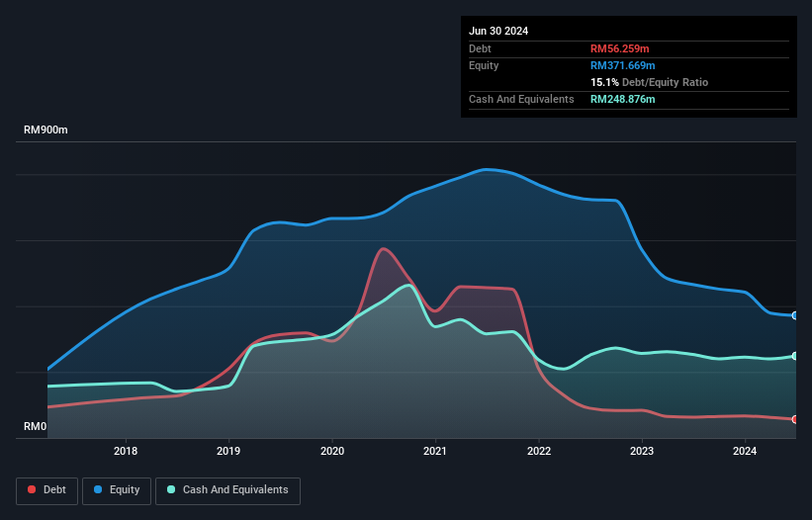The image size is (812, 520).
Task: Click the RM248.876m cash value
Action: (622, 99)
